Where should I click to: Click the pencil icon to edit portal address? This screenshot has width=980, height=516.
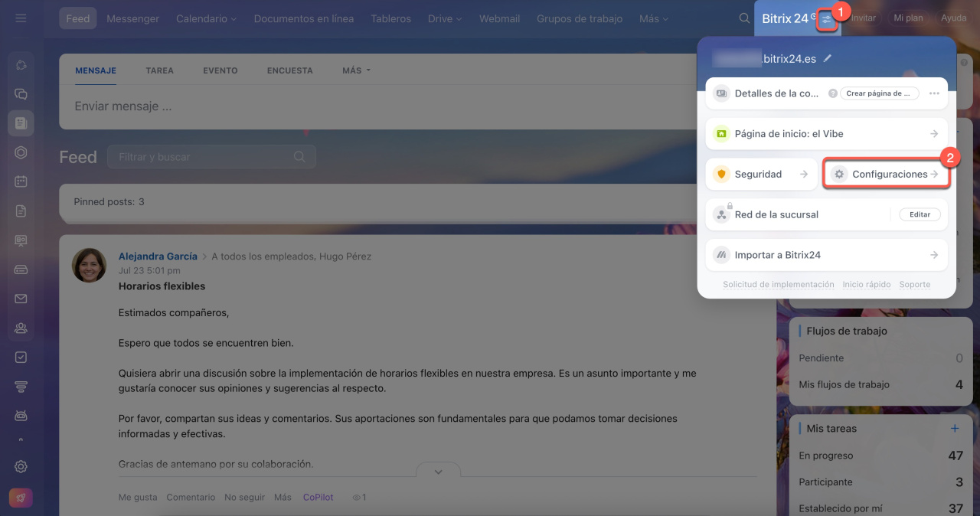coord(828,58)
